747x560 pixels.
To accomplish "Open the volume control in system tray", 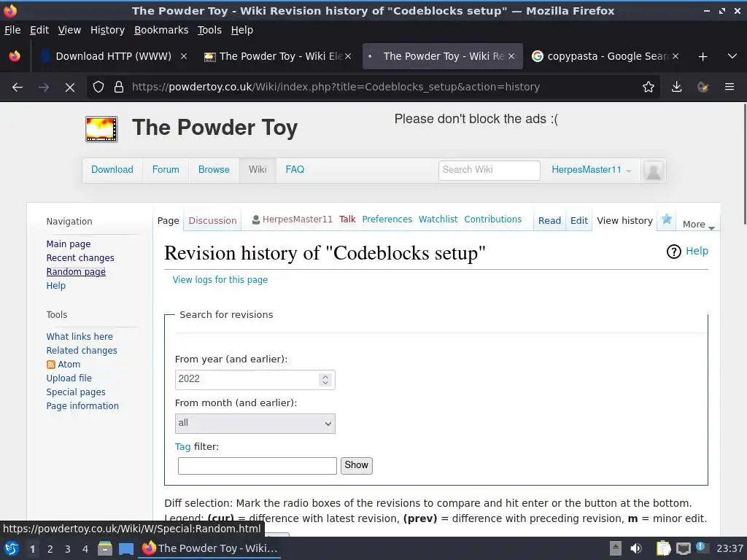I will 636,548.
